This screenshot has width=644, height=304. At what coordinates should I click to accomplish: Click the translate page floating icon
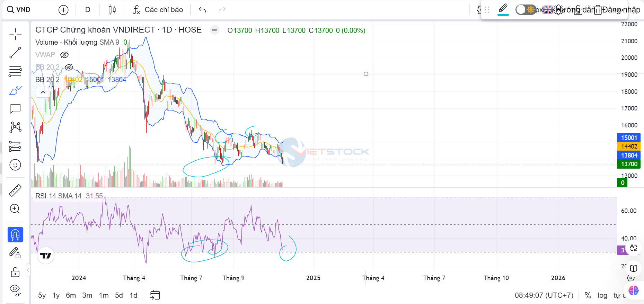coord(634,248)
